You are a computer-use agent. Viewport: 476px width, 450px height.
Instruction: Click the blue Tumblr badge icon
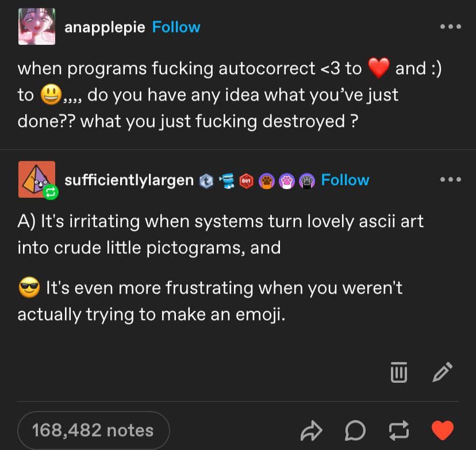coord(206,180)
